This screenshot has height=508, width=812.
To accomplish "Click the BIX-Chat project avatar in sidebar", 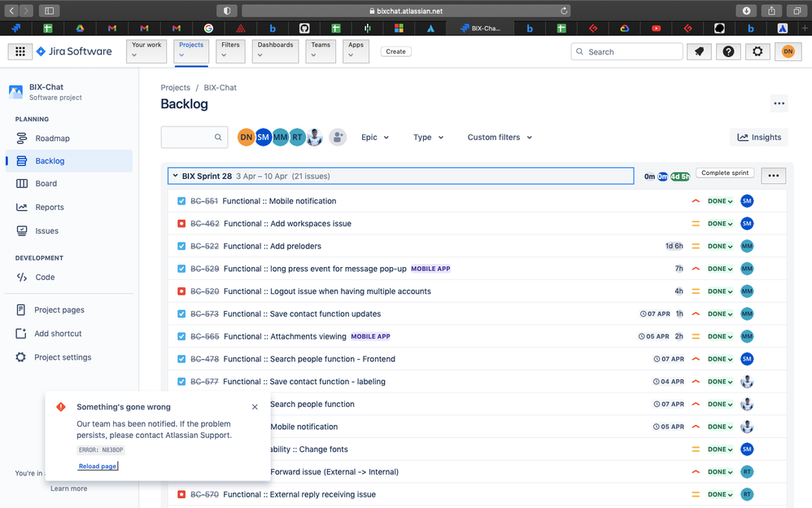I will [x=16, y=92].
